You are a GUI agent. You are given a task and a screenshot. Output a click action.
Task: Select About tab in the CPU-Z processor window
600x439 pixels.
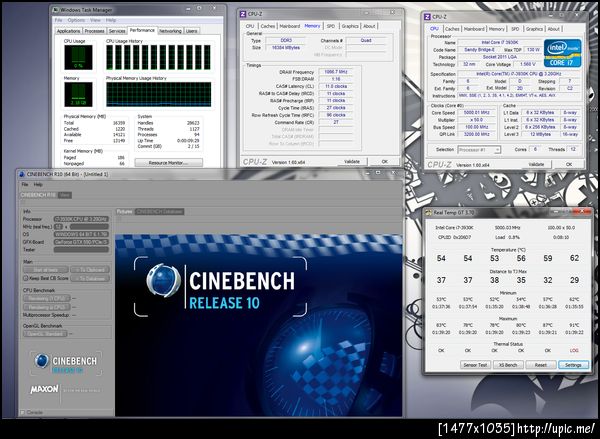click(553, 29)
